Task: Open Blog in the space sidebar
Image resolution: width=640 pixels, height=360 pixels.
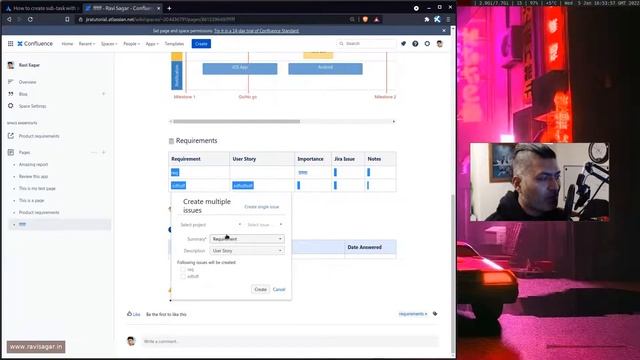Action: coord(23,94)
